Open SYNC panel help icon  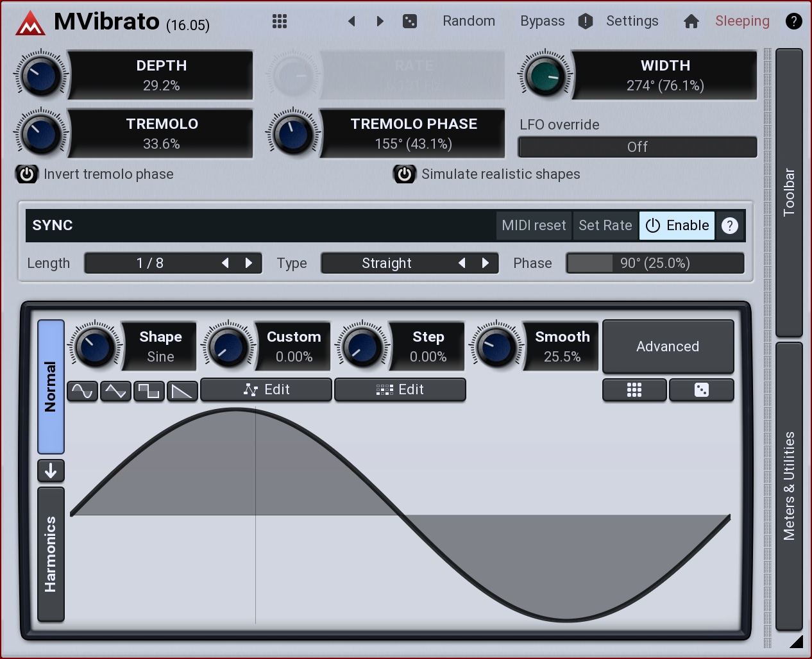(x=729, y=226)
